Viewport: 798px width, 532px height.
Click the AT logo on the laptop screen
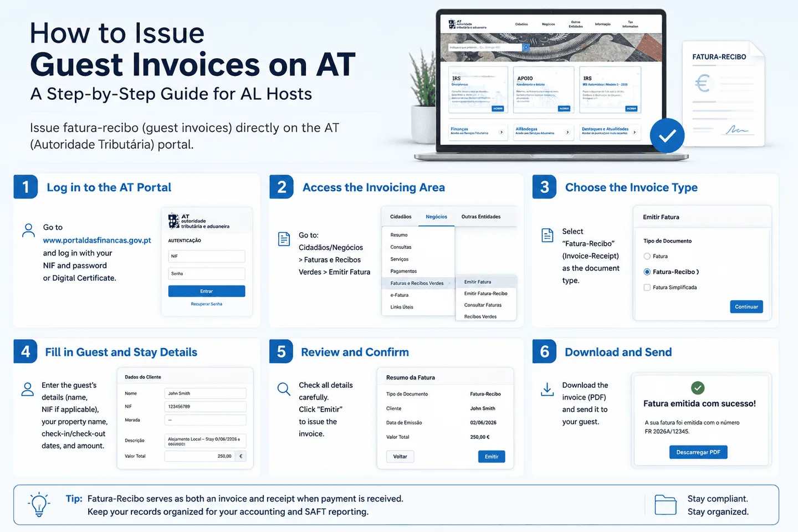(x=452, y=24)
